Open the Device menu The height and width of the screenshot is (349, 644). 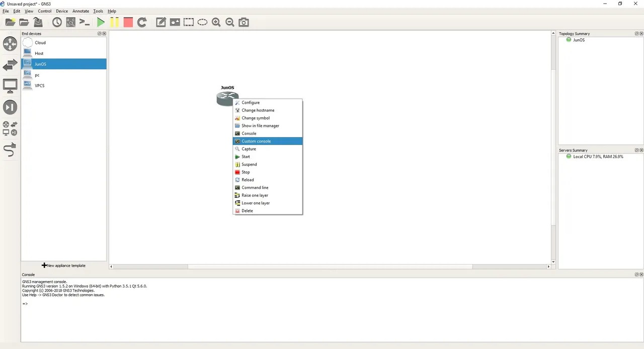click(62, 11)
